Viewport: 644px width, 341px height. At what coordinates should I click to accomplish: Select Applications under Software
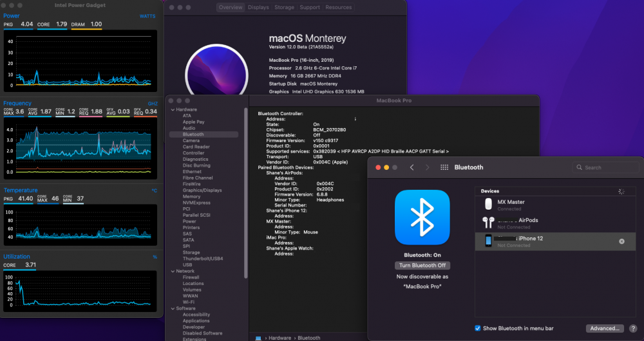(x=196, y=321)
